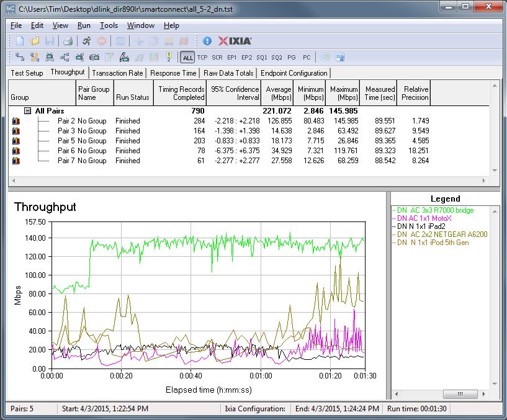The height and width of the screenshot is (420, 507).
Task: Toggle the EP1 filter
Action: coord(232,58)
